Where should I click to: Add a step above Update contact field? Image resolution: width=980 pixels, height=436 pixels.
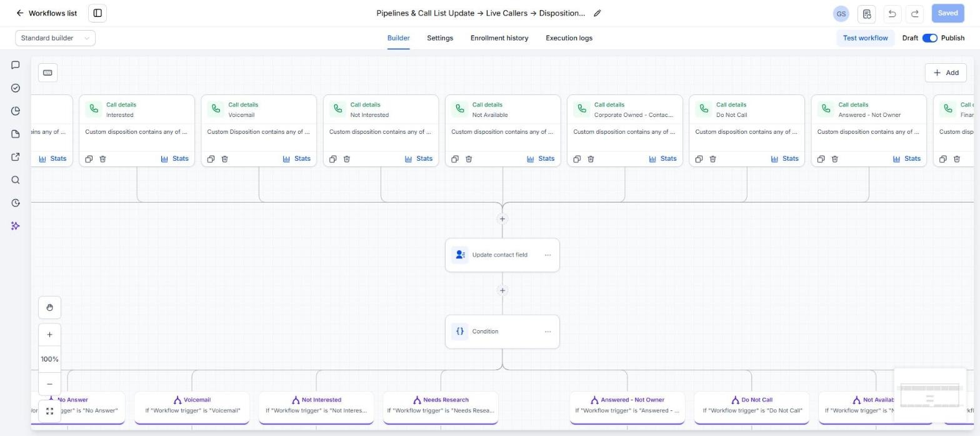coord(502,219)
